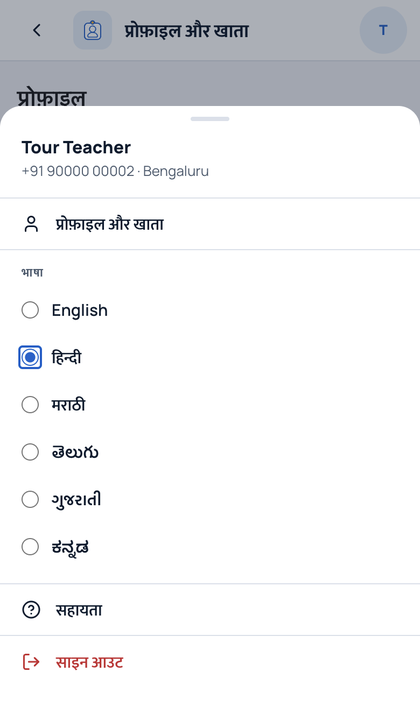Screen dimensions: 420x707
Task: Click the प्रोफ़ाइल और खाता header title
Action: [187, 31]
